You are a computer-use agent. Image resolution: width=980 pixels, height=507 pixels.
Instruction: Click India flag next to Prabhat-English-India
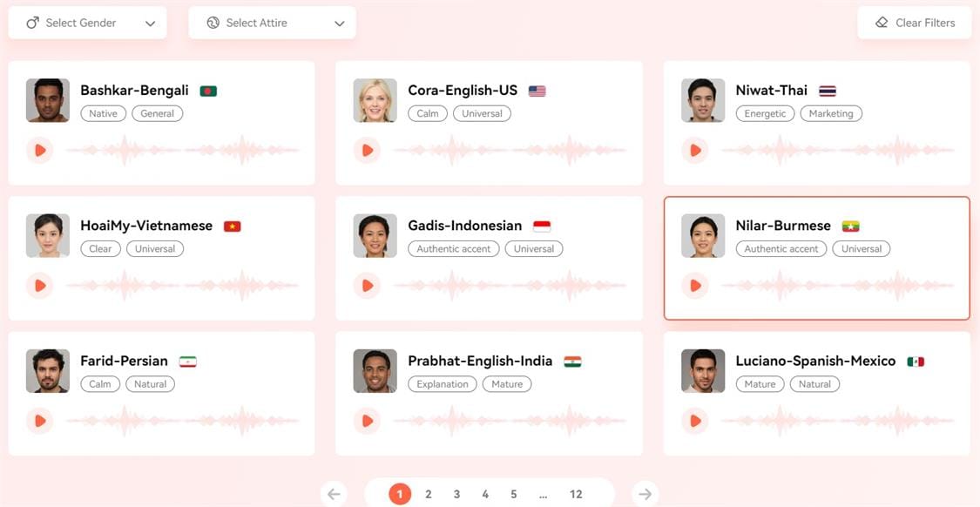click(572, 362)
